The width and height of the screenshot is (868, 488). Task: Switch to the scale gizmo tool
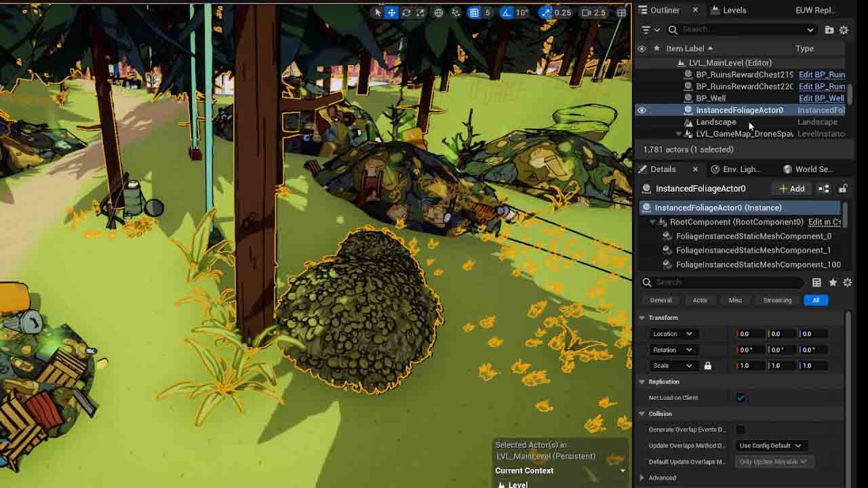(420, 13)
